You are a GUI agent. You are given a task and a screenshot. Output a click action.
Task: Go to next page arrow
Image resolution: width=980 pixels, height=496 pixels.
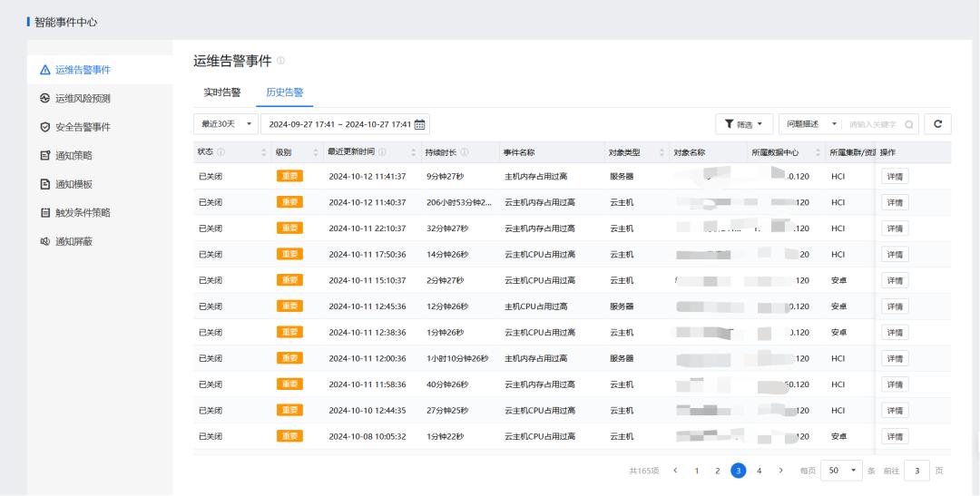point(780,471)
